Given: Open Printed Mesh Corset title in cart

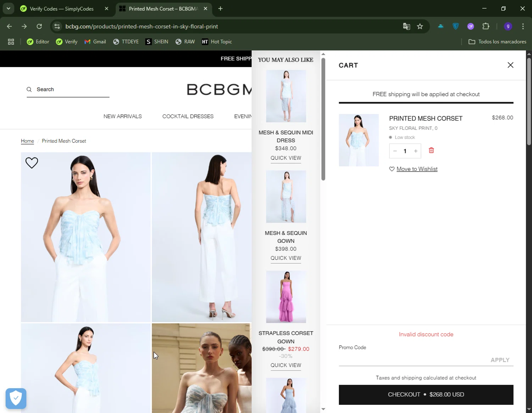Looking at the screenshot, I should point(426,118).
